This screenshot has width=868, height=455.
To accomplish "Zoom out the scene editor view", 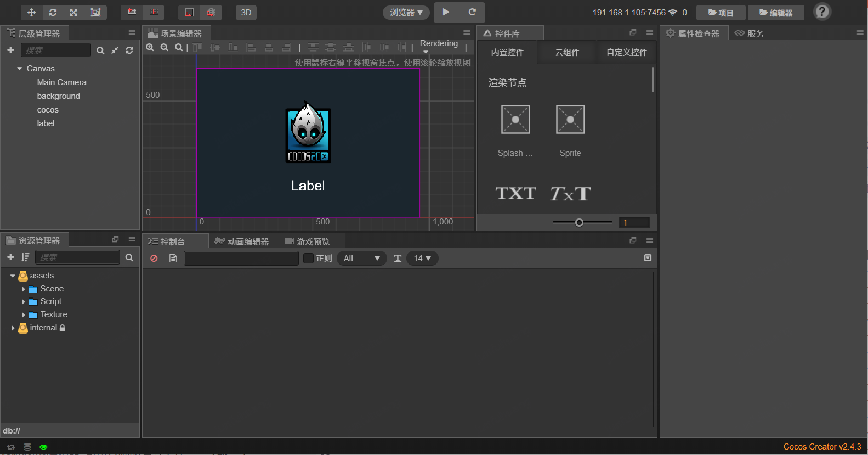I will pyautogui.click(x=164, y=48).
